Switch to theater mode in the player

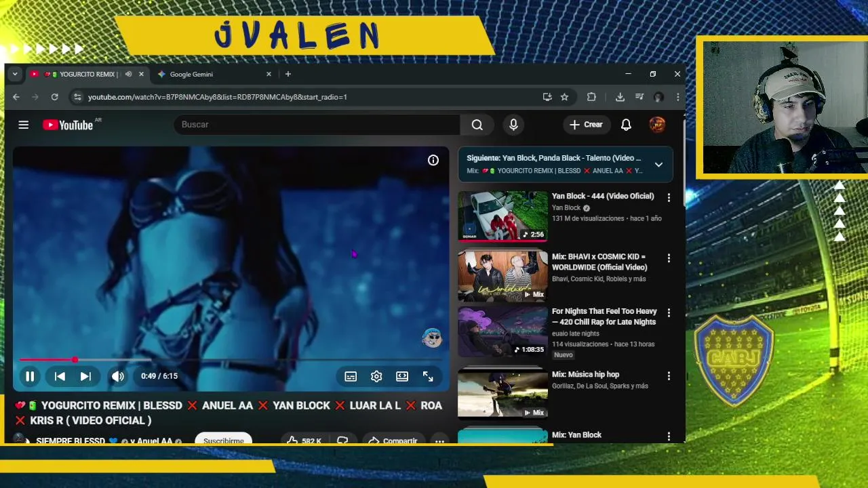click(402, 377)
